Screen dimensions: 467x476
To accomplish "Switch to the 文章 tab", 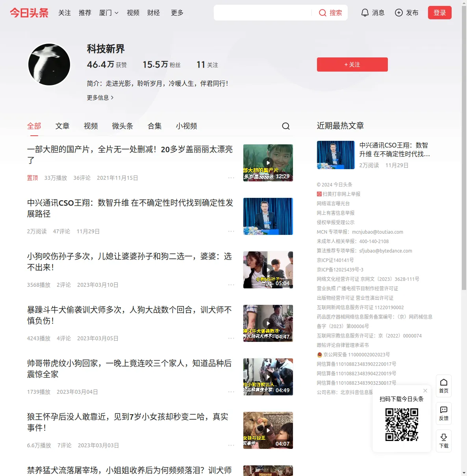I will (x=63, y=126).
